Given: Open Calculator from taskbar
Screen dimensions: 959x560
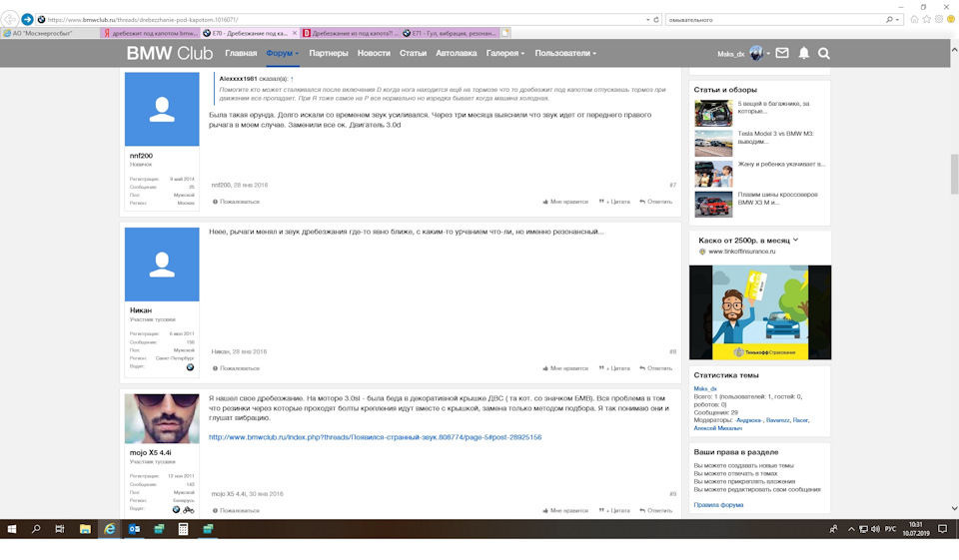Looking at the screenshot, I should pos(183,529).
